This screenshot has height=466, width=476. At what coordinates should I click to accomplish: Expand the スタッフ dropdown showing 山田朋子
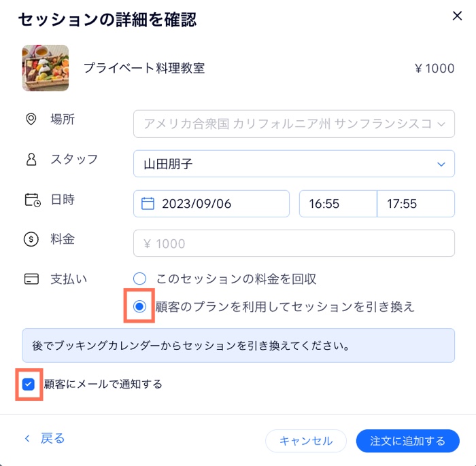tap(294, 164)
